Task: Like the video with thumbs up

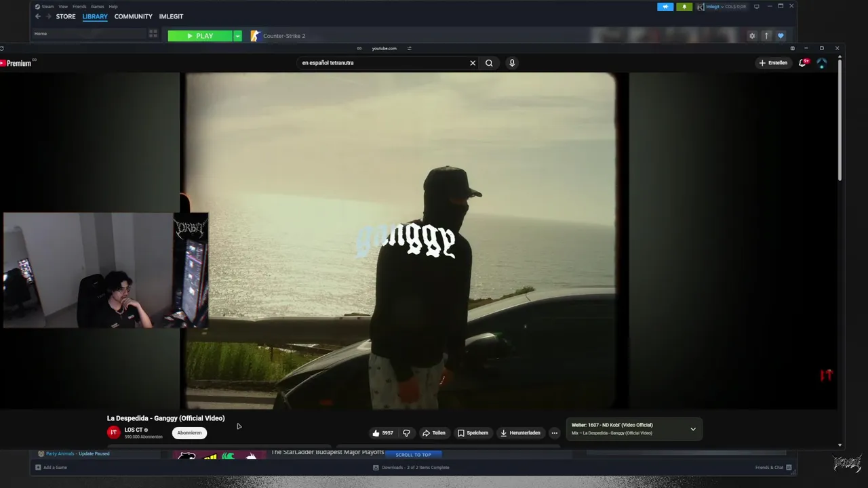Action: coord(383,432)
